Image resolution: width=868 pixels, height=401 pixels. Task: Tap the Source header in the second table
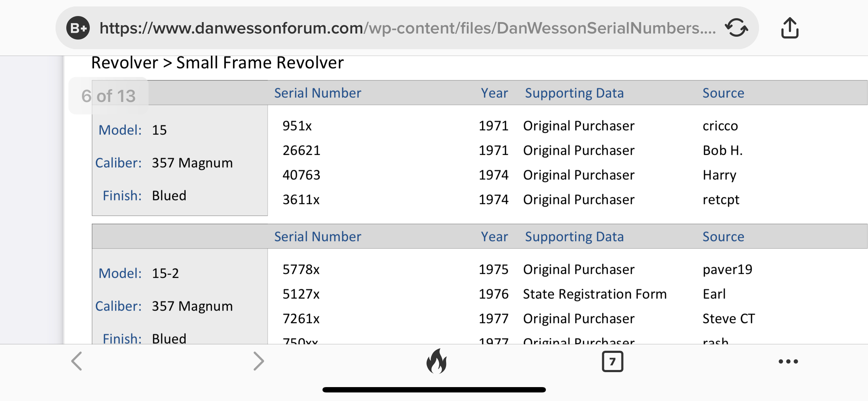(723, 237)
